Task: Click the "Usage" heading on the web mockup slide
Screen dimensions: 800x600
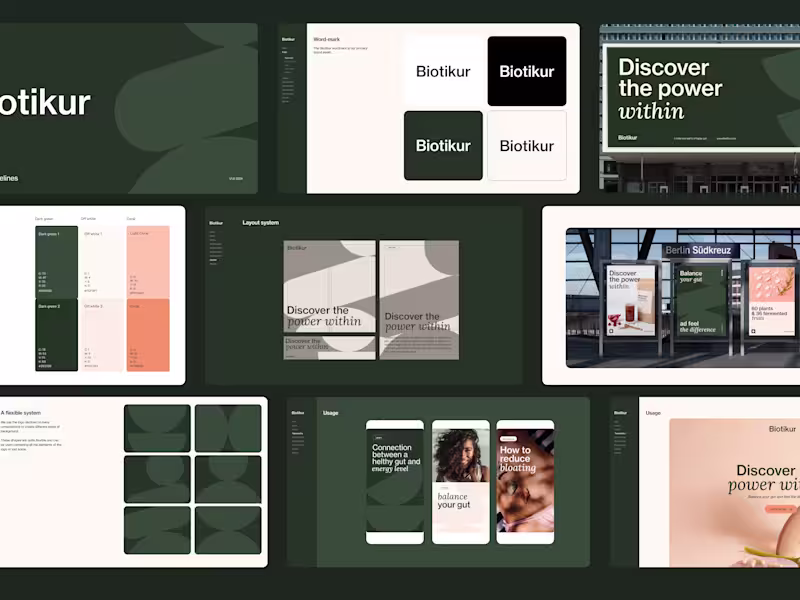Action: [653, 413]
